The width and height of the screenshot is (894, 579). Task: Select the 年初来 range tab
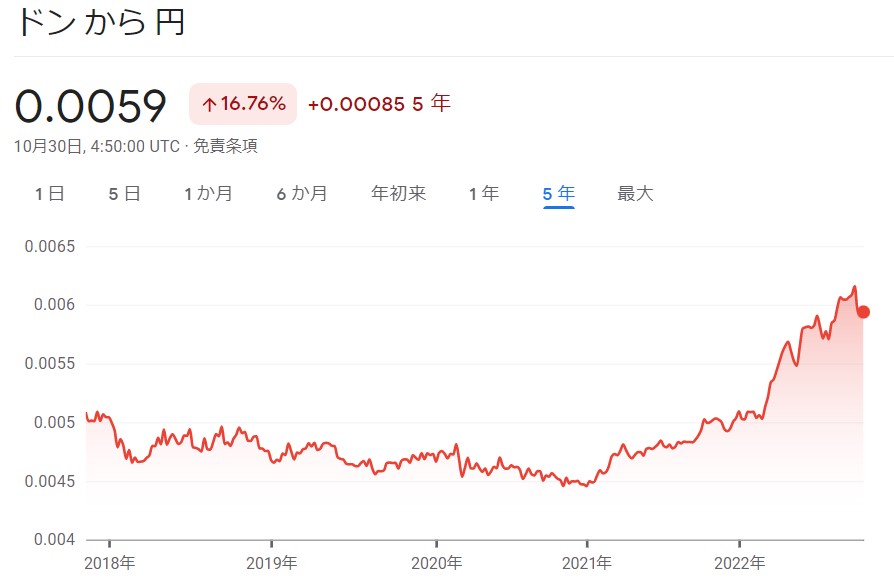tap(398, 193)
